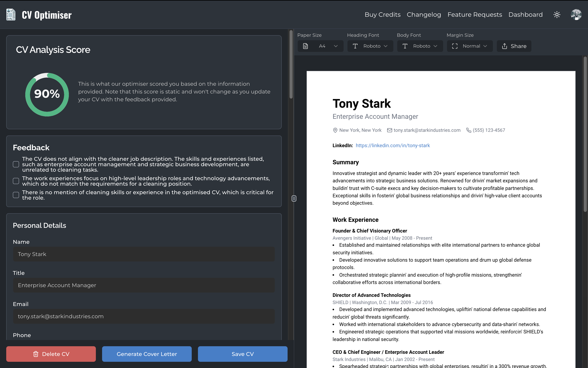Check the feedback about leadership roles mismatch

tap(16, 181)
